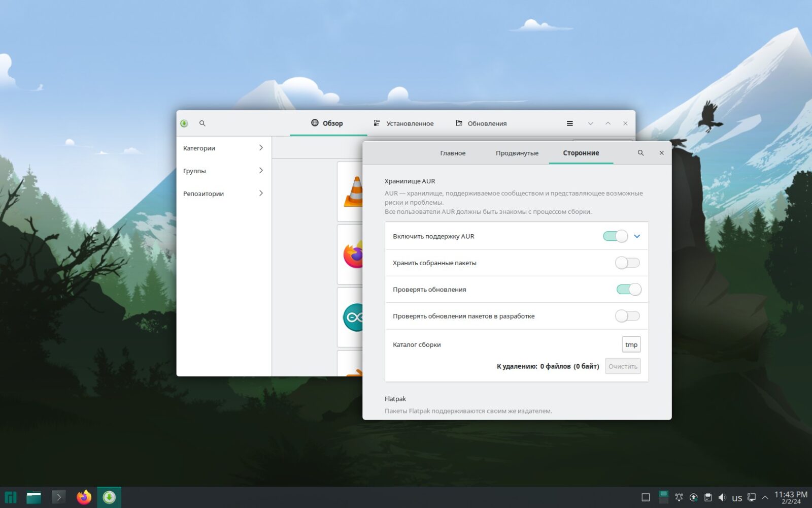The width and height of the screenshot is (812, 508).
Task: Open the software updater tray icon
Action: tap(693, 497)
